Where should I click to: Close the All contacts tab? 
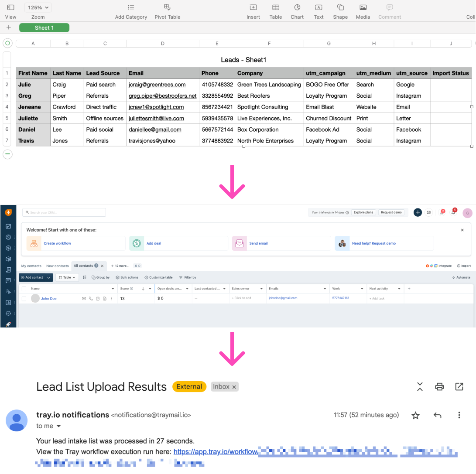tap(102, 266)
